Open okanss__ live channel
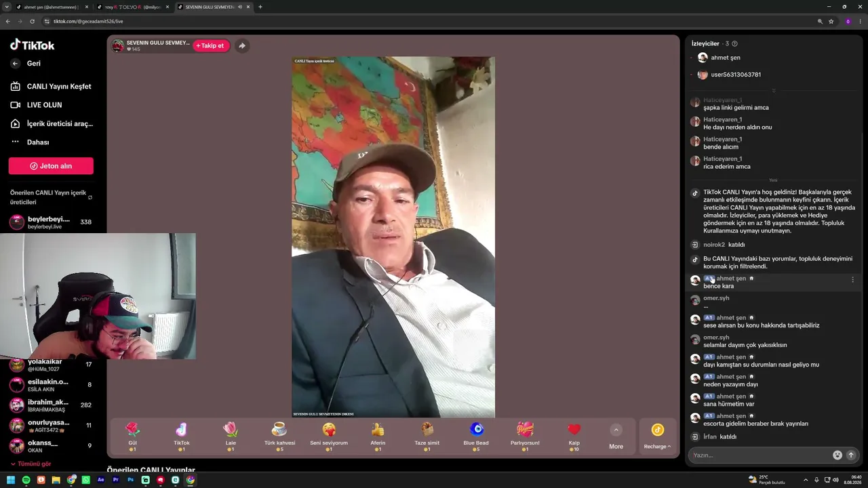Viewport: 868px width, 488px height. pyautogui.click(x=51, y=445)
